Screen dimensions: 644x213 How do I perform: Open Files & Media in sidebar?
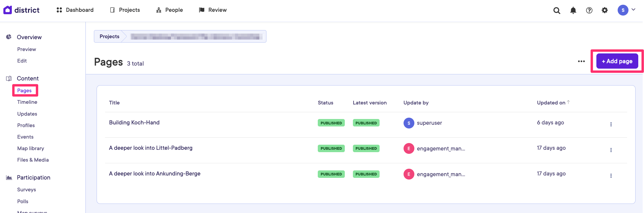click(x=33, y=160)
